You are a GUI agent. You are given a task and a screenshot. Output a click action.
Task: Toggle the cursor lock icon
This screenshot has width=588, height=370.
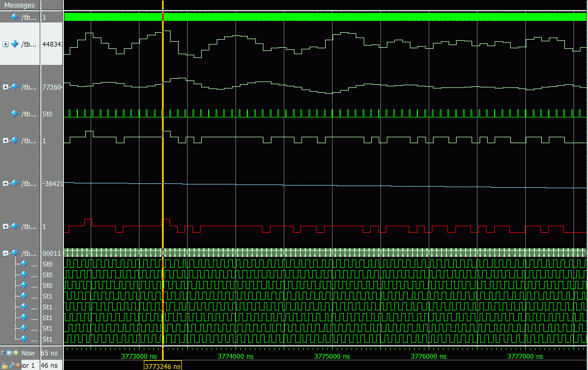pyautogui.click(x=4, y=366)
